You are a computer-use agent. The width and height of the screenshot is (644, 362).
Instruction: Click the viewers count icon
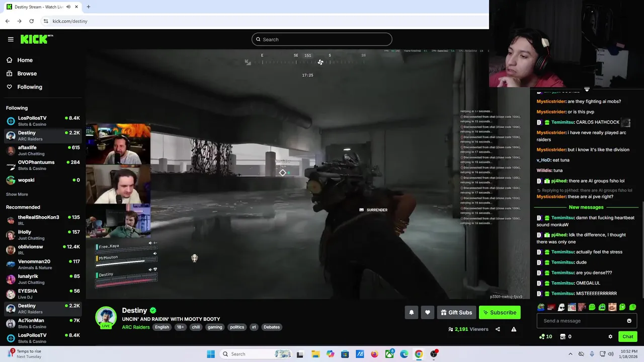tap(451, 329)
